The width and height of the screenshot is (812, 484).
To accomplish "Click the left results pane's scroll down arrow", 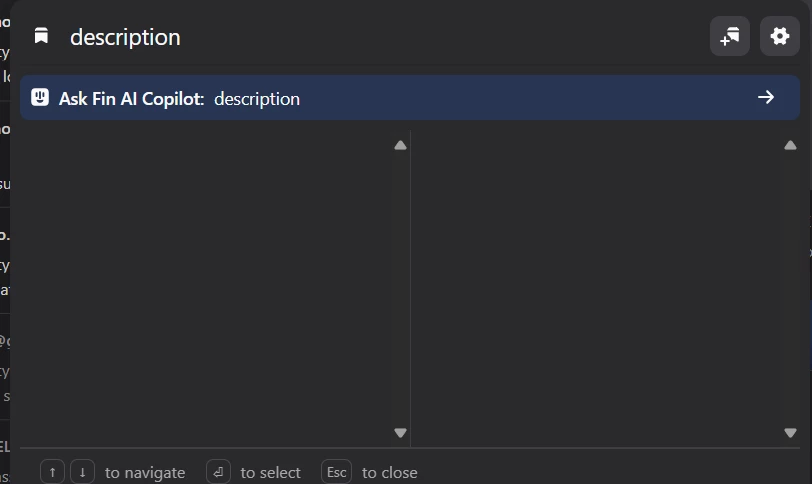I will 400,432.
